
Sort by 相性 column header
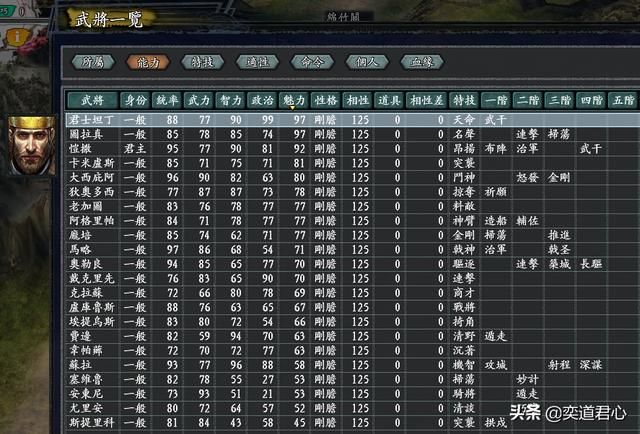pyautogui.click(x=357, y=100)
